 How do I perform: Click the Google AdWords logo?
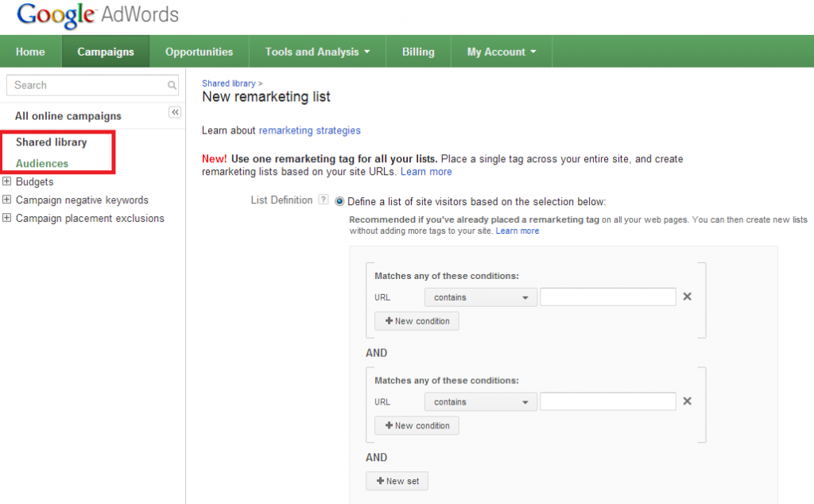(x=98, y=15)
